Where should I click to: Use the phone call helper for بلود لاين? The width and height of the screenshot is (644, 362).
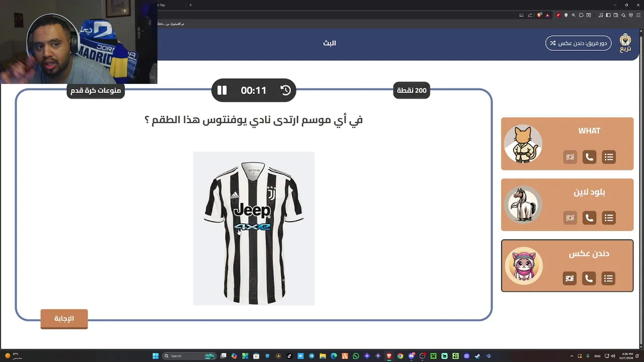(x=589, y=218)
